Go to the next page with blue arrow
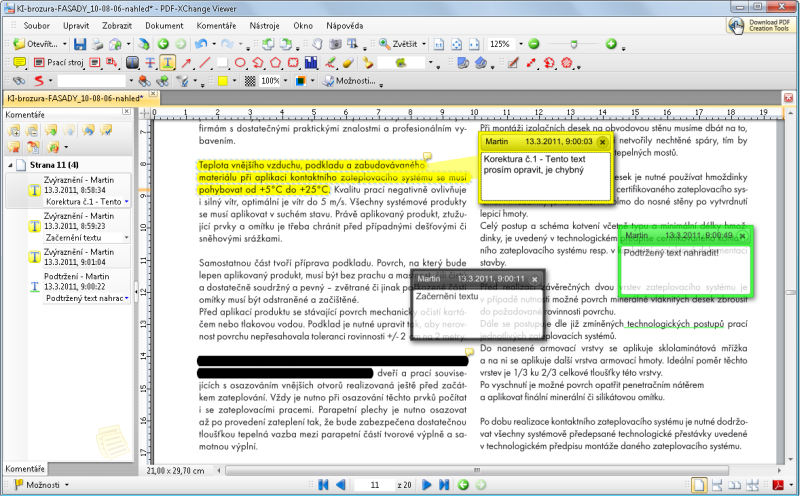Screen dimensions: 800x496 tap(427, 484)
